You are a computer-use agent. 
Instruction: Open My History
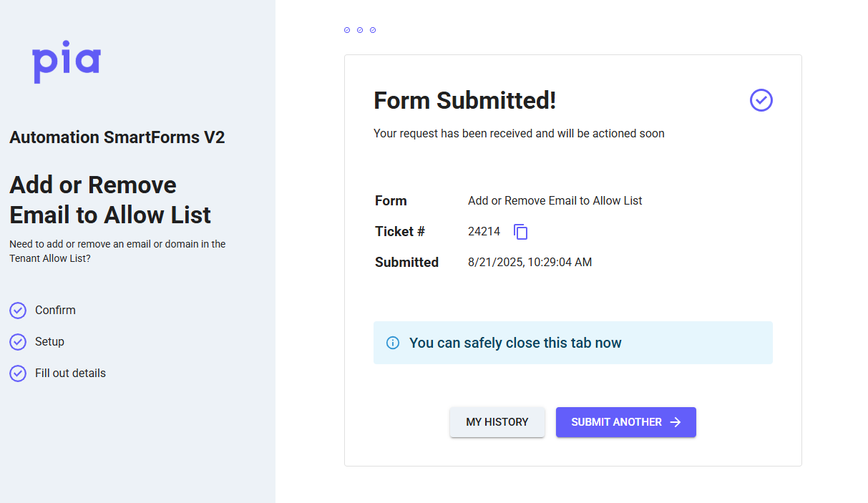tap(497, 422)
